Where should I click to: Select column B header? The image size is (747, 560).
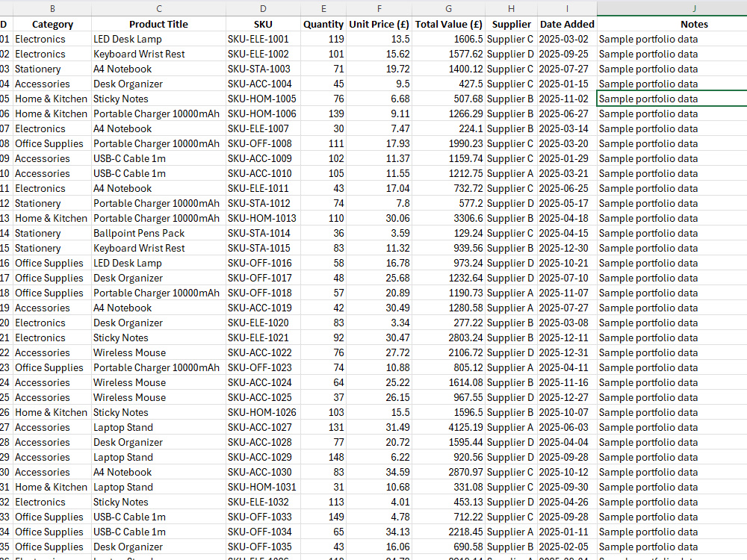52,8
